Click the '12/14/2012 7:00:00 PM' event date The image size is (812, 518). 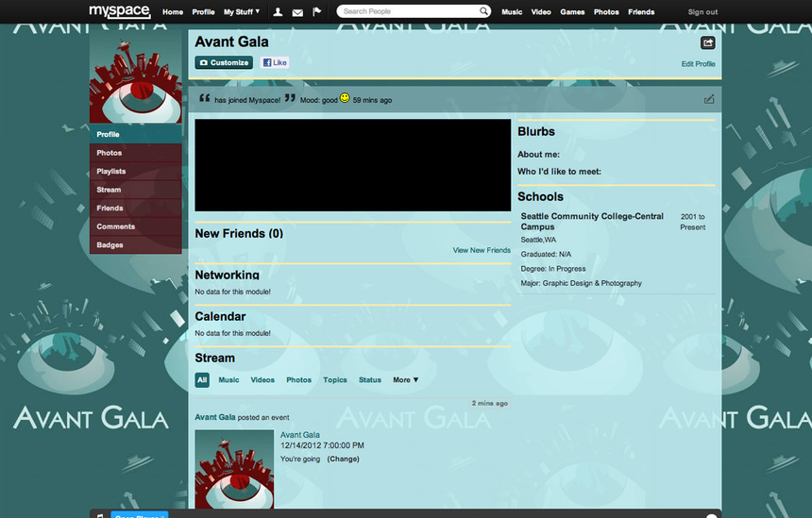322,445
